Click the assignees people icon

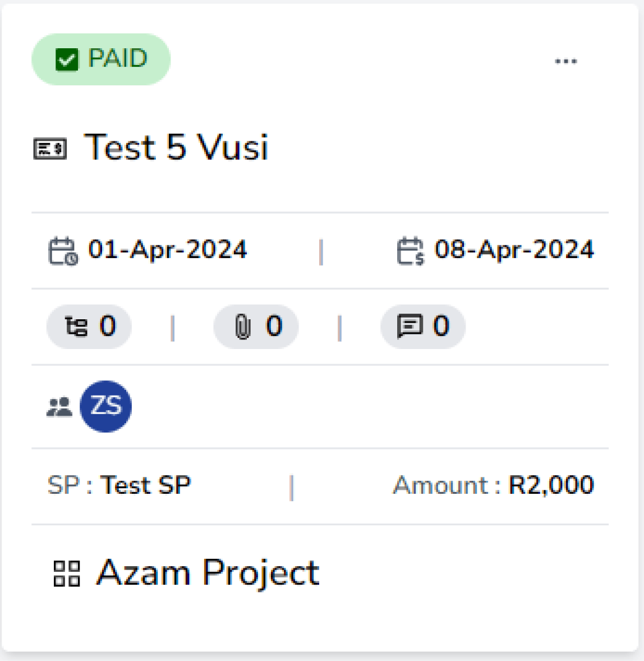(x=59, y=407)
